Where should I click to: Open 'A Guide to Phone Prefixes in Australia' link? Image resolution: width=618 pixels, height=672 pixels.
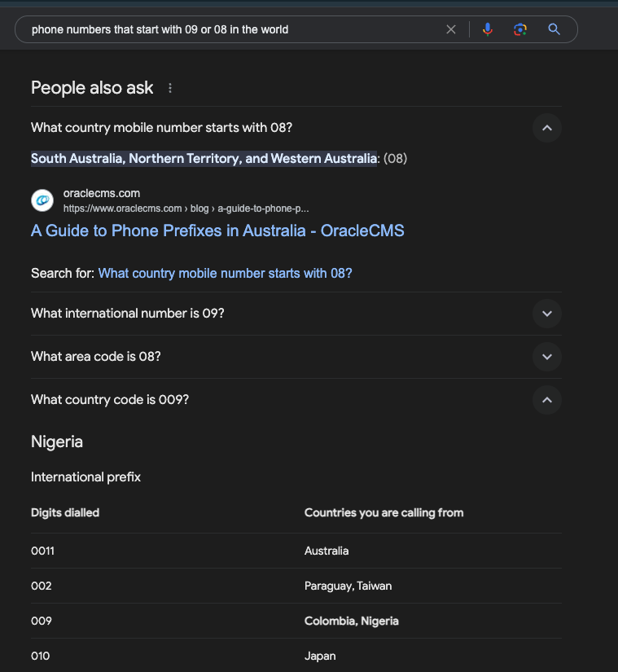click(217, 231)
